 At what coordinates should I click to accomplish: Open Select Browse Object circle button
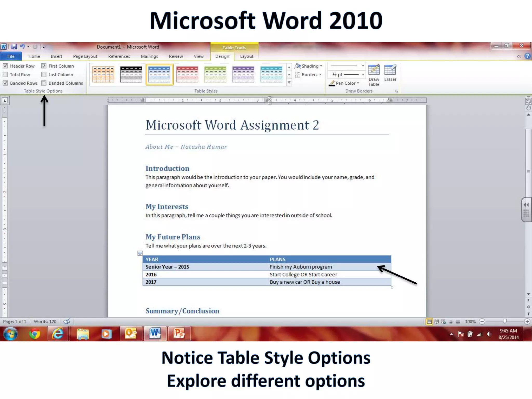click(528, 307)
